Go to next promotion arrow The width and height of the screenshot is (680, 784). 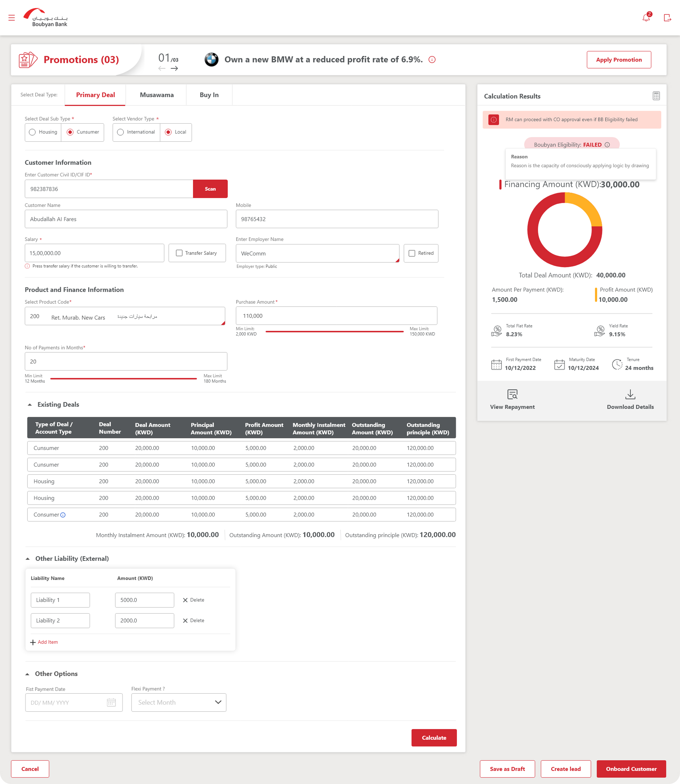(174, 68)
